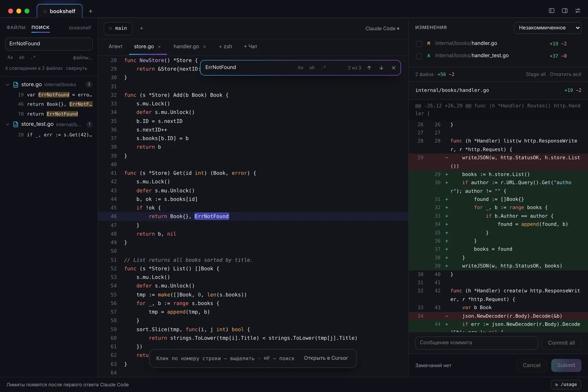Screen dimensions: 588x392
Task: Open a new zsh terminal tab
Action: pyautogui.click(x=225, y=47)
